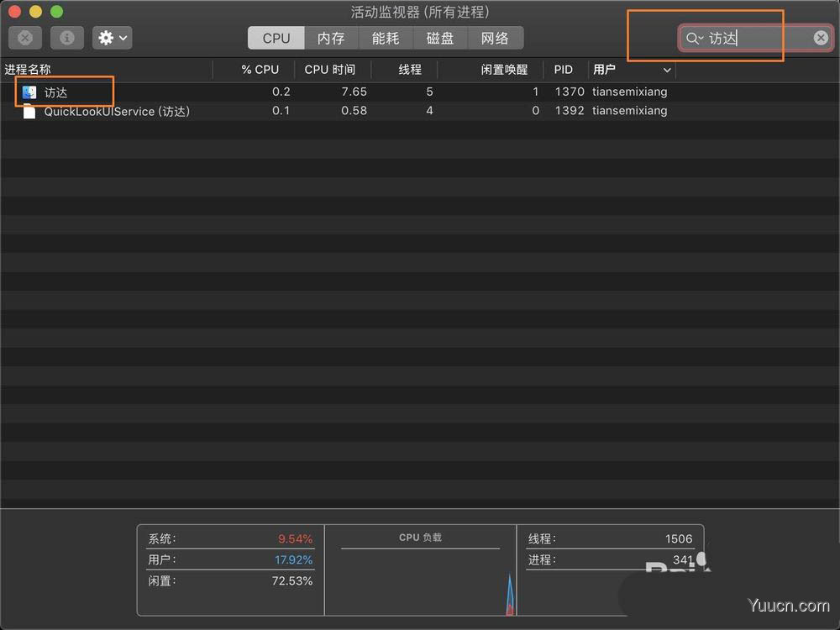Switch to the 内存 tab

(331, 38)
